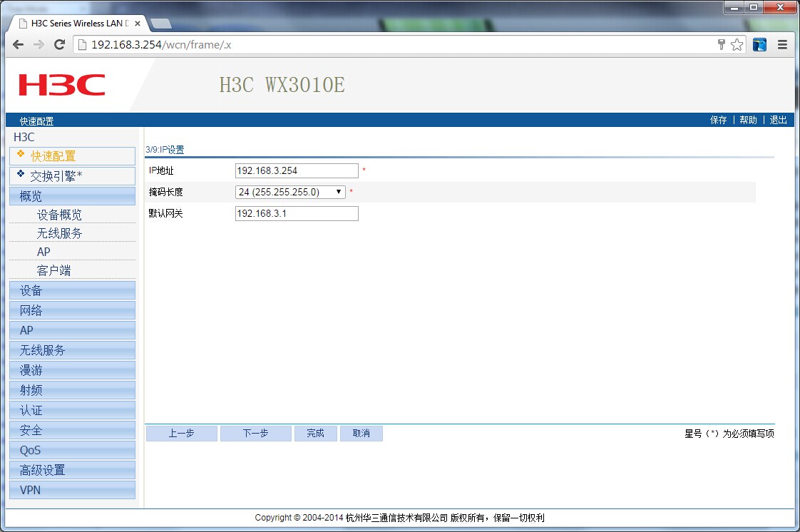800x532 pixels.
Task: Close the browser window
Action: point(780,7)
